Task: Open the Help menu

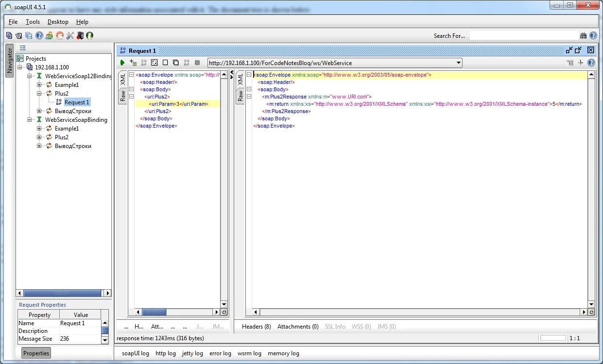Action: point(82,22)
